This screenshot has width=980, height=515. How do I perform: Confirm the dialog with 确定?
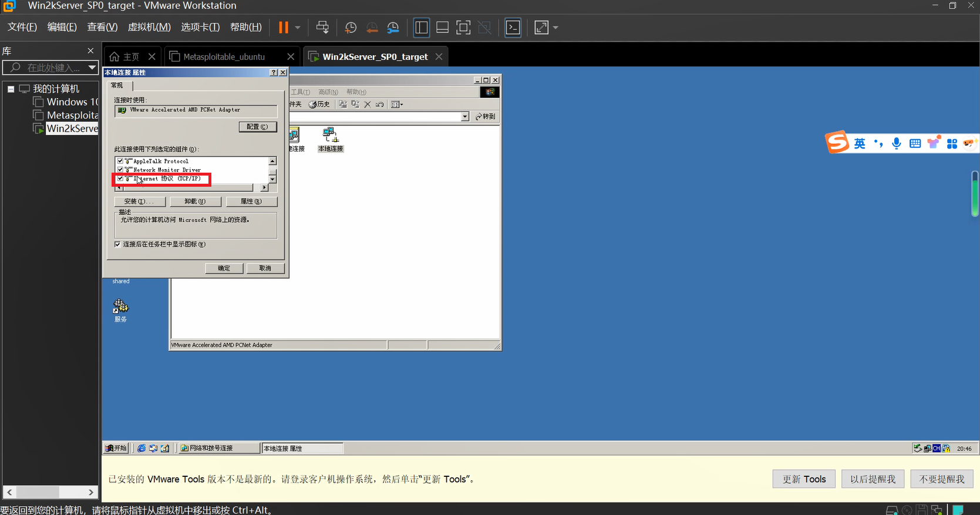pos(224,268)
